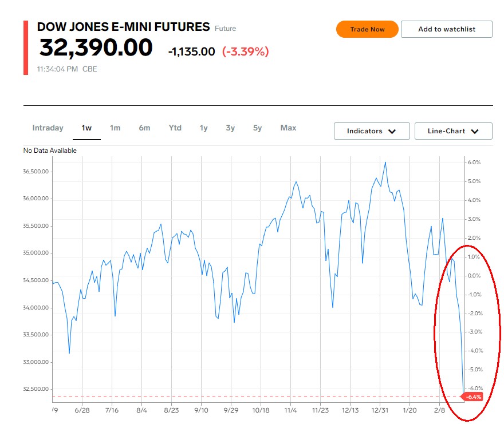Select the 1m time range tab
The width and height of the screenshot is (504, 424).
point(115,128)
